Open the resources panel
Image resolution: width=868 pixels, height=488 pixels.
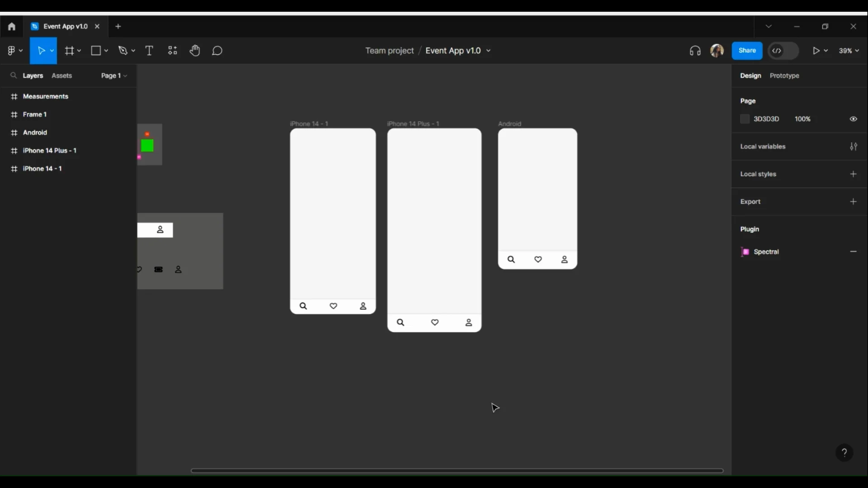(x=172, y=51)
